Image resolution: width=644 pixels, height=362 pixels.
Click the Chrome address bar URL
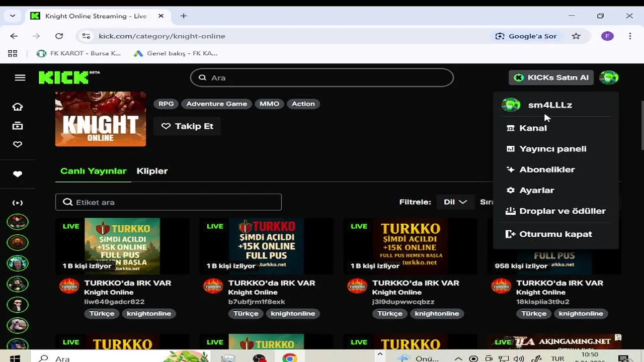click(162, 36)
